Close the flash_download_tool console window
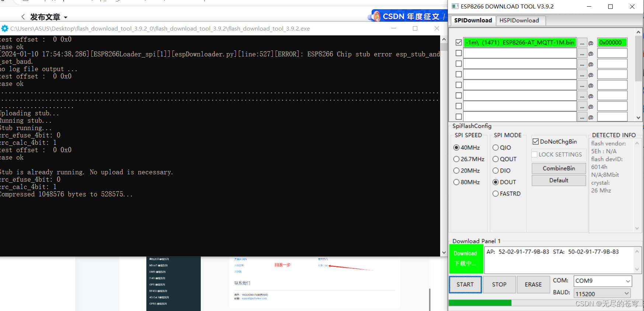This screenshot has width=644, height=311. click(x=437, y=28)
